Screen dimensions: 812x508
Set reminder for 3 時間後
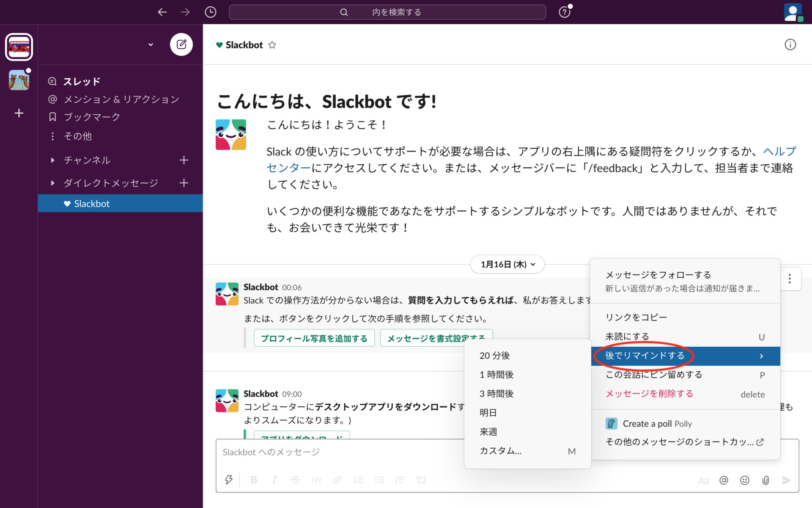(x=527, y=394)
